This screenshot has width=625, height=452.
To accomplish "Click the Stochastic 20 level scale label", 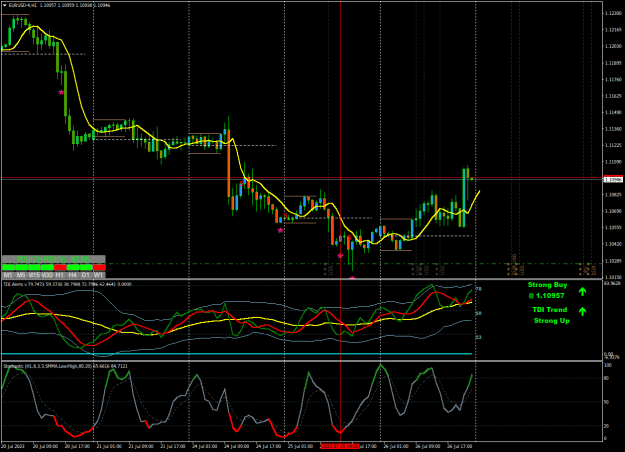I will point(607,426).
